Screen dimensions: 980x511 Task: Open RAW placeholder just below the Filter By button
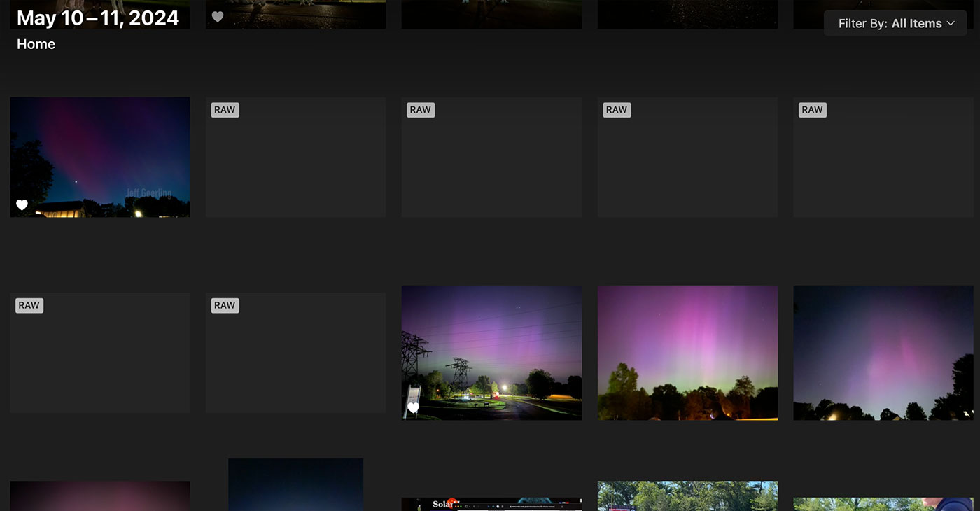[883, 157]
